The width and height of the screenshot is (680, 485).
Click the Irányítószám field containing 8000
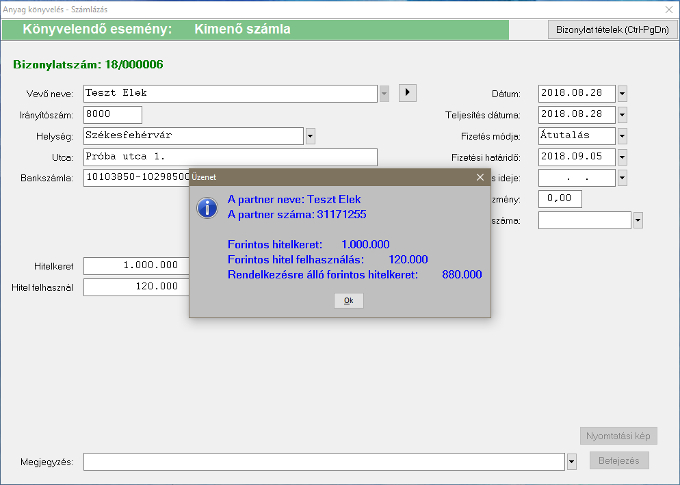pos(111,114)
